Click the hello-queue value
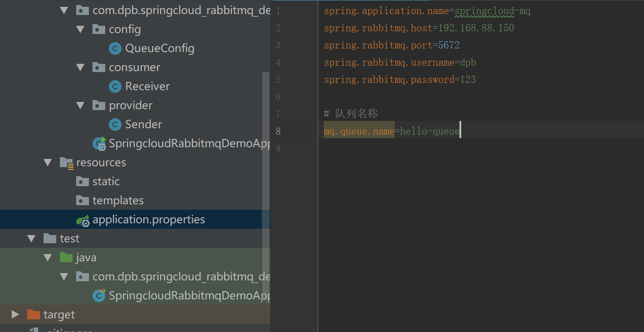The width and height of the screenshot is (644, 332). tap(430, 131)
